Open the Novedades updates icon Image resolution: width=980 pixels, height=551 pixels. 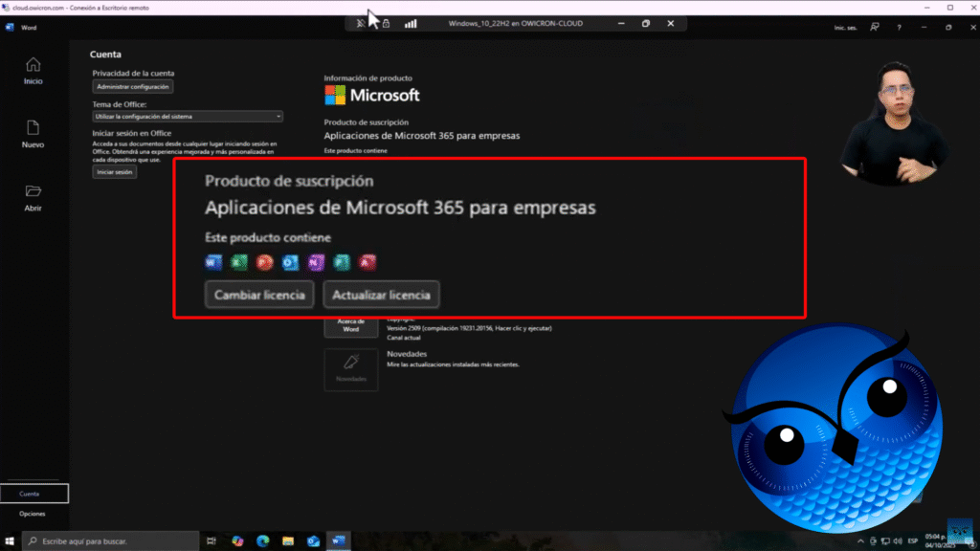tap(351, 369)
